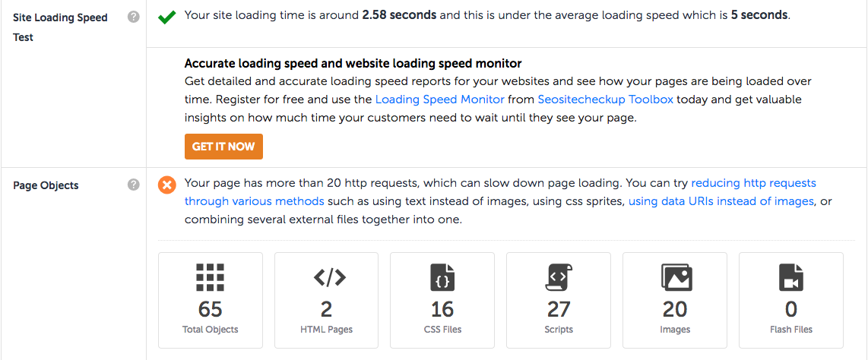Click the green checkmark status icon
This screenshot has height=360, width=868.
[x=166, y=17]
